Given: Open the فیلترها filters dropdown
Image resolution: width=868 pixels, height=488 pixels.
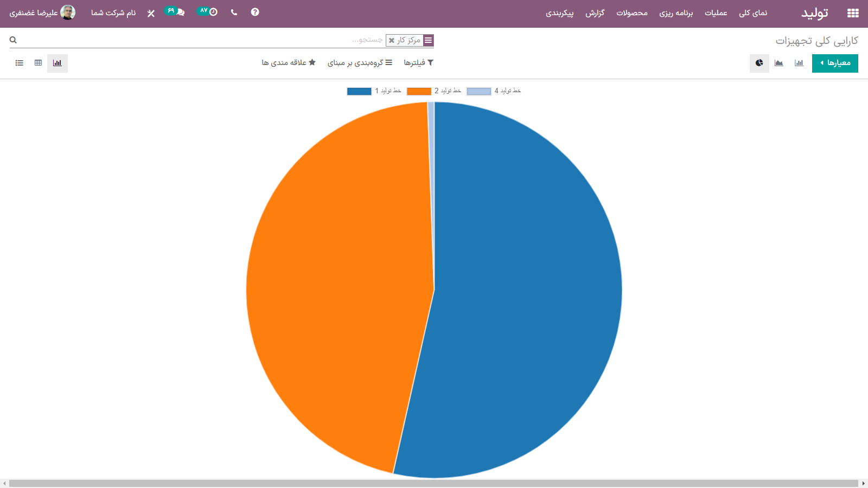Looking at the screenshot, I should point(418,63).
